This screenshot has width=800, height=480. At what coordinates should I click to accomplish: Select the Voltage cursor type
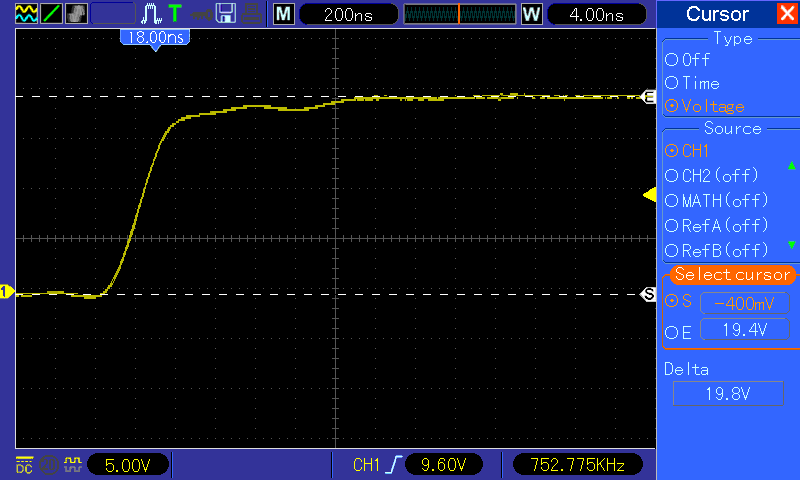pos(705,106)
